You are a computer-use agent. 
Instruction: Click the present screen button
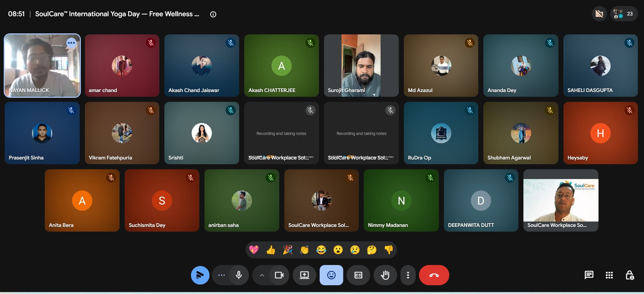304,275
